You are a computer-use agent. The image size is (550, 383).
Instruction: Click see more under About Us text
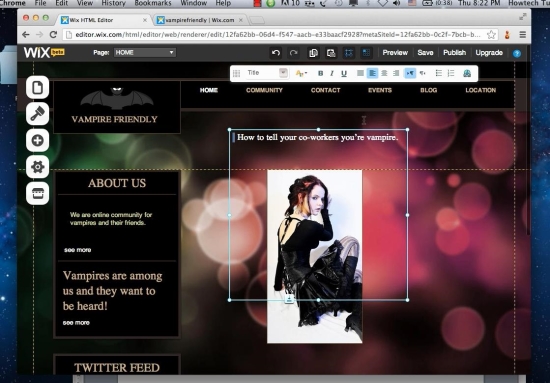[x=78, y=250]
